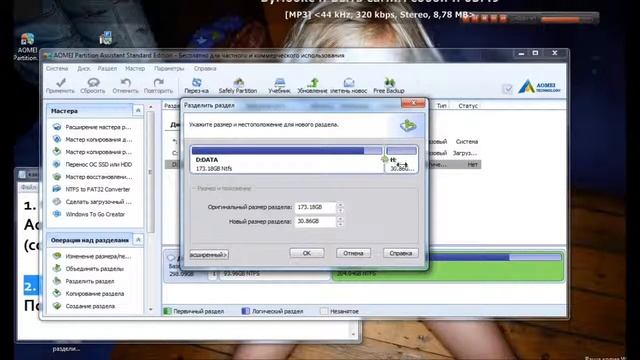Expand the Advanced (Расширенный) options
This screenshot has width=640, height=360.
(209, 255)
